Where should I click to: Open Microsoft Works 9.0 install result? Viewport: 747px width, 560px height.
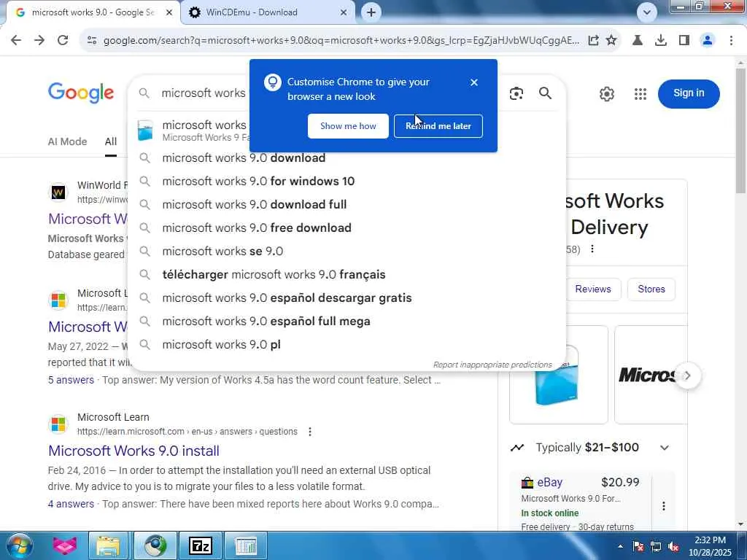133,451
